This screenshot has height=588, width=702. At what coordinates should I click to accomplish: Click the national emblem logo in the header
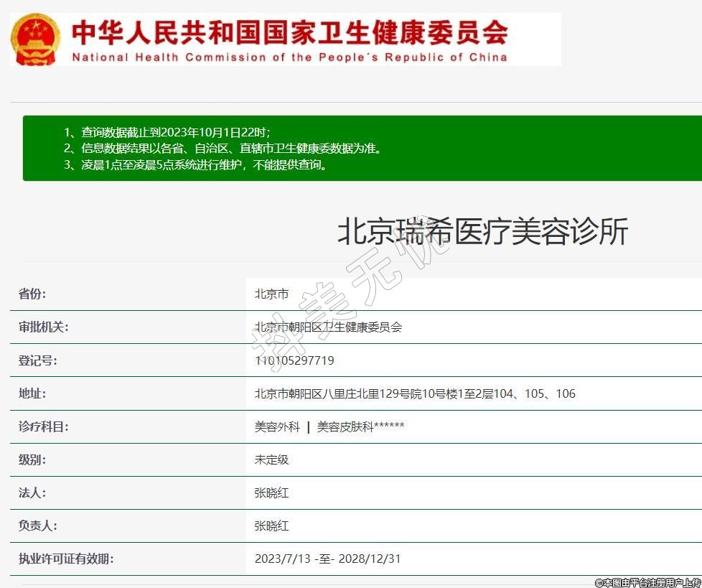click(x=36, y=39)
